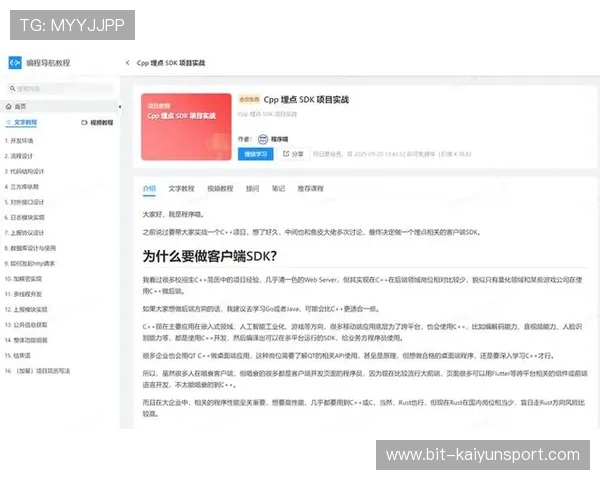Click the 分享 button

[x=293, y=154]
